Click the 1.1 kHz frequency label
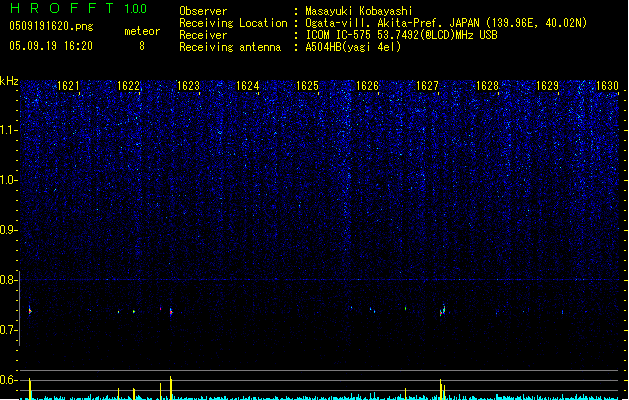The width and height of the screenshot is (629, 400). pos(9,130)
